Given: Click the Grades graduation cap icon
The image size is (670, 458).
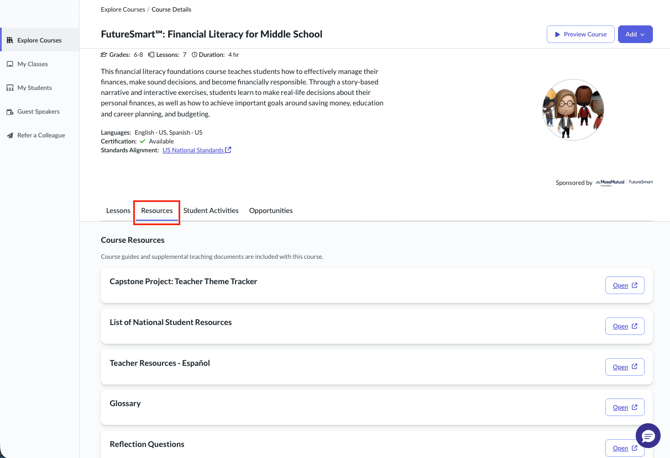Looking at the screenshot, I should click(104, 55).
